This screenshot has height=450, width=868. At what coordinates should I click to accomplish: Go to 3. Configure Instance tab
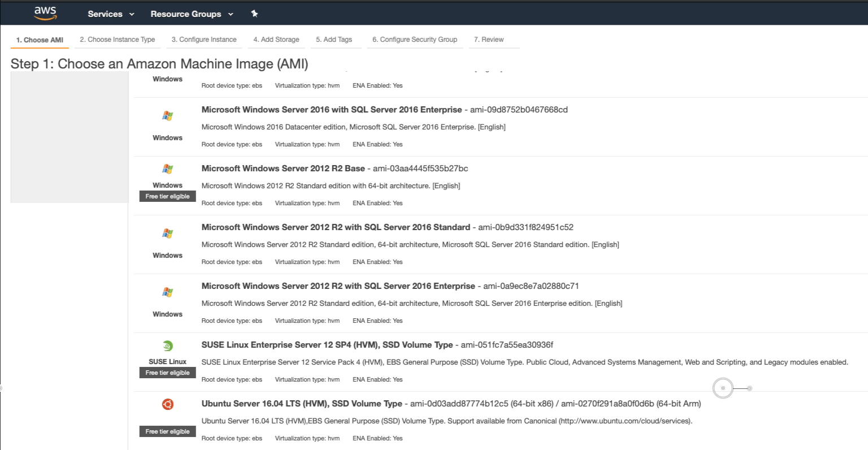point(204,40)
